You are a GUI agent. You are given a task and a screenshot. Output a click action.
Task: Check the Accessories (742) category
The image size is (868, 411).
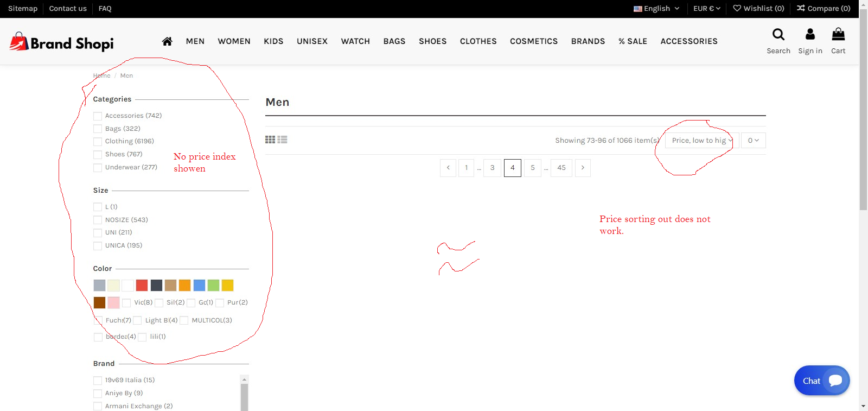click(98, 116)
